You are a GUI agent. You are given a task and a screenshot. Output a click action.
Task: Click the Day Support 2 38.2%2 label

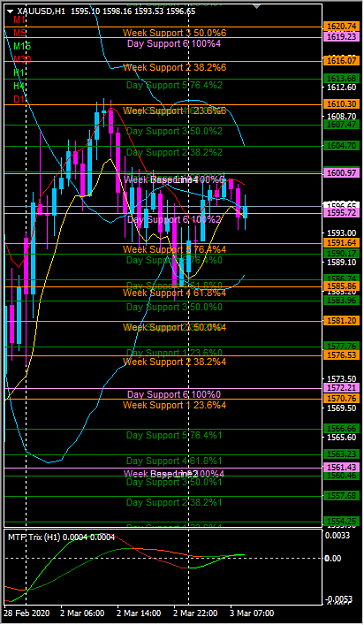(174, 152)
